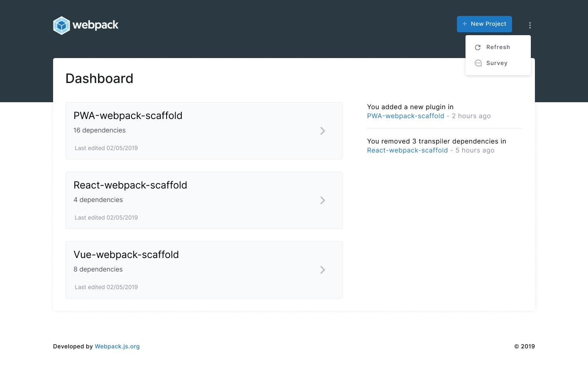Click the webpack cube logo icon
Screen dimensions: 588x368
(x=62, y=25)
